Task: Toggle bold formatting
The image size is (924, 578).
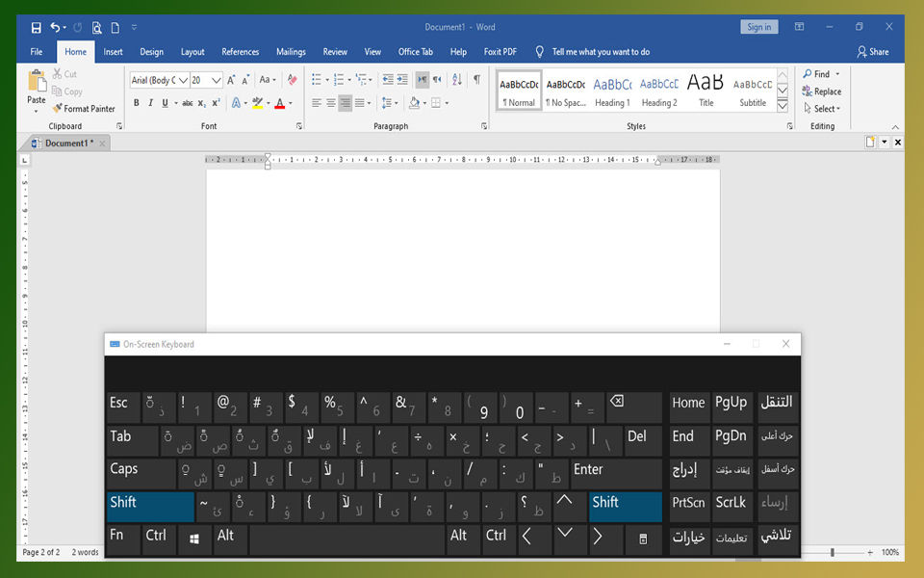Action: tap(136, 103)
